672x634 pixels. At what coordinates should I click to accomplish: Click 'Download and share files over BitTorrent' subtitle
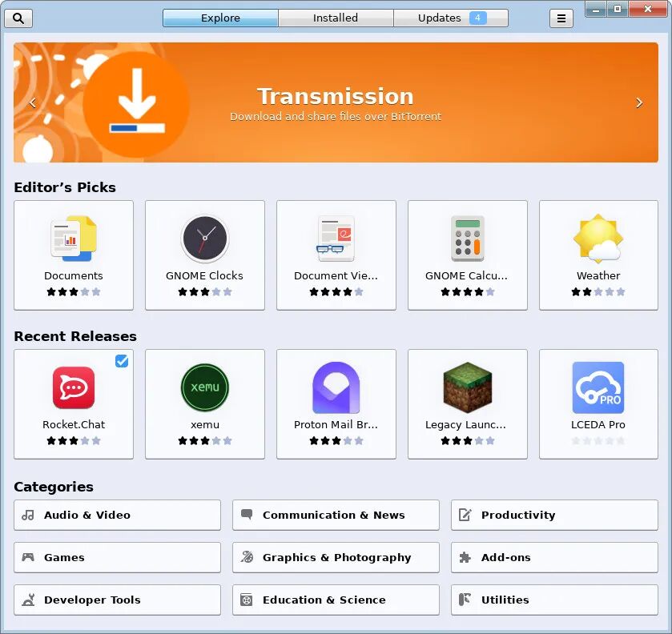click(336, 117)
